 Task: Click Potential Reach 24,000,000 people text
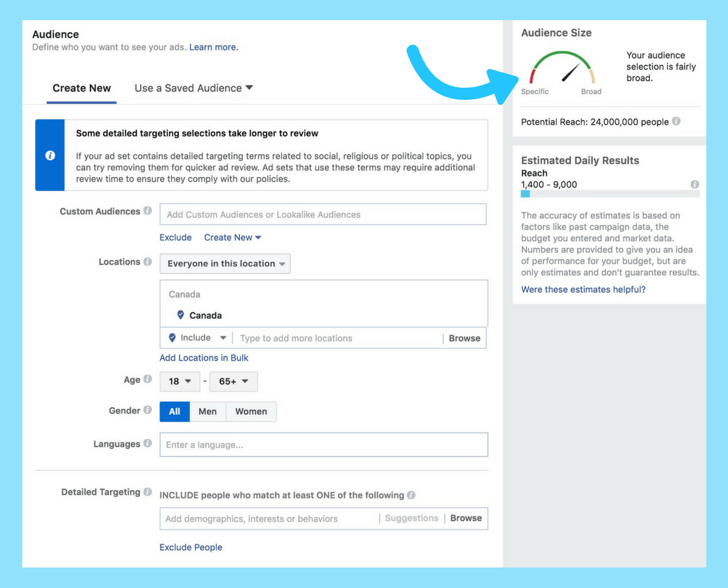coord(595,122)
